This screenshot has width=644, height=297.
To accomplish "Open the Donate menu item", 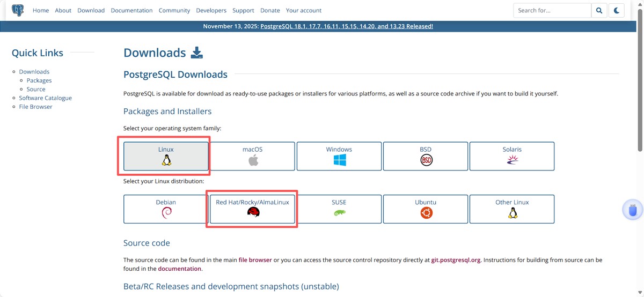I will click(x=270, y=10).
